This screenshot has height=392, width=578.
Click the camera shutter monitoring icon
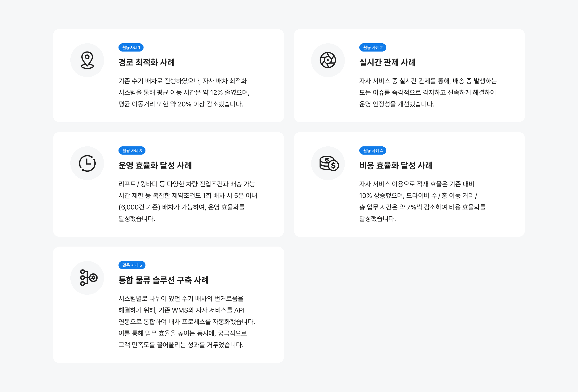pos(328,60)
